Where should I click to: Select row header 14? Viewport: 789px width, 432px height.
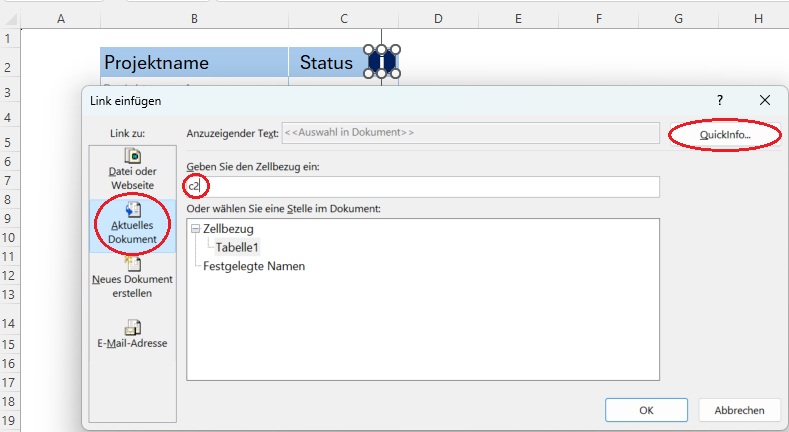9,324
